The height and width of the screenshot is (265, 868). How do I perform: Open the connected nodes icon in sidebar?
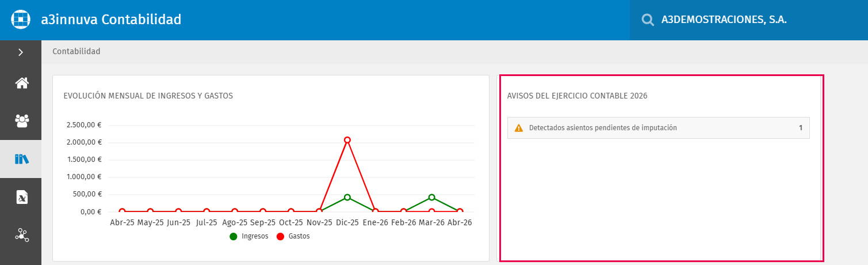pos(22,234)
